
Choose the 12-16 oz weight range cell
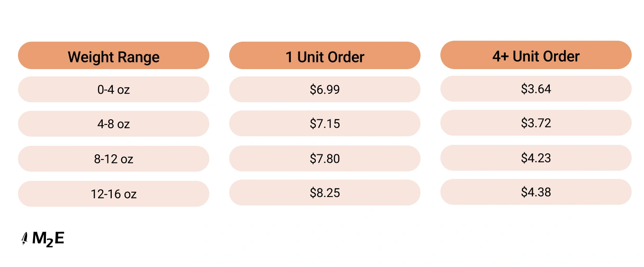coord(114,194)
